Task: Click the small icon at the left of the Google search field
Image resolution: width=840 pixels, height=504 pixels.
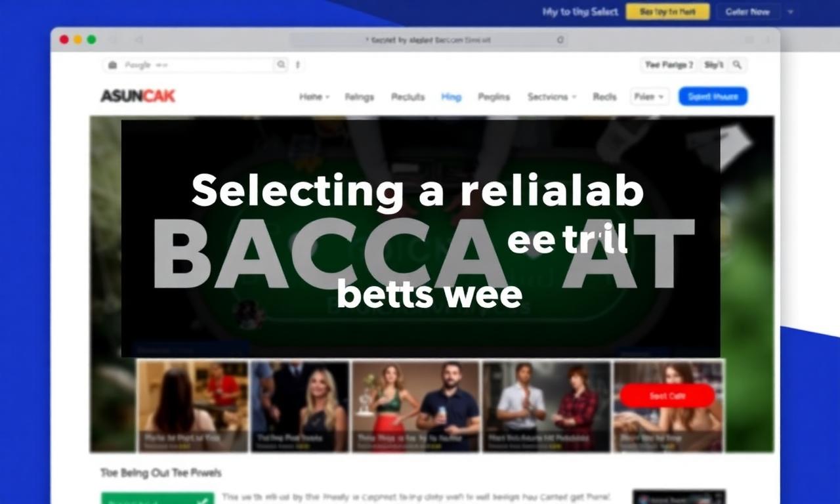Action: [x=112, y=65]
